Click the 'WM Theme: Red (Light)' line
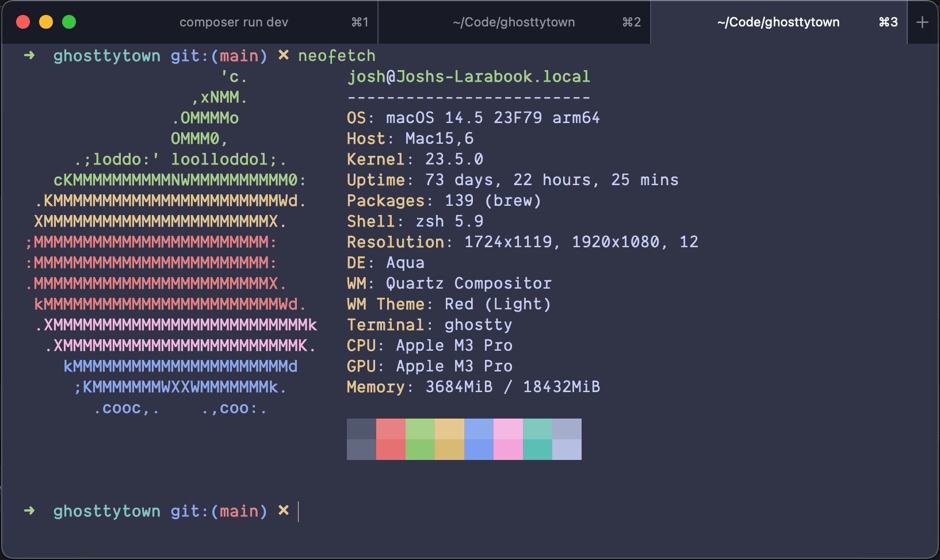The width and height of the screenshot is (940, 560). 449,304
